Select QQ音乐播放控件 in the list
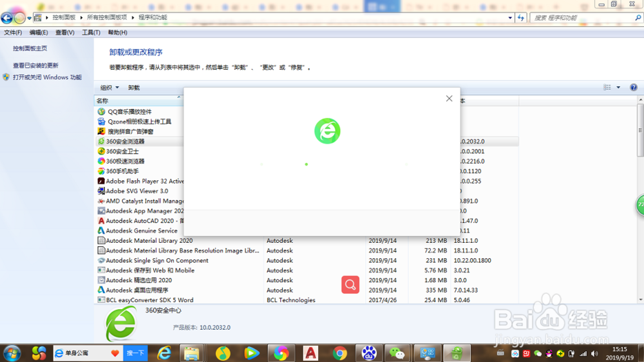Screen dimensions: 644x362 click(130, 112)
